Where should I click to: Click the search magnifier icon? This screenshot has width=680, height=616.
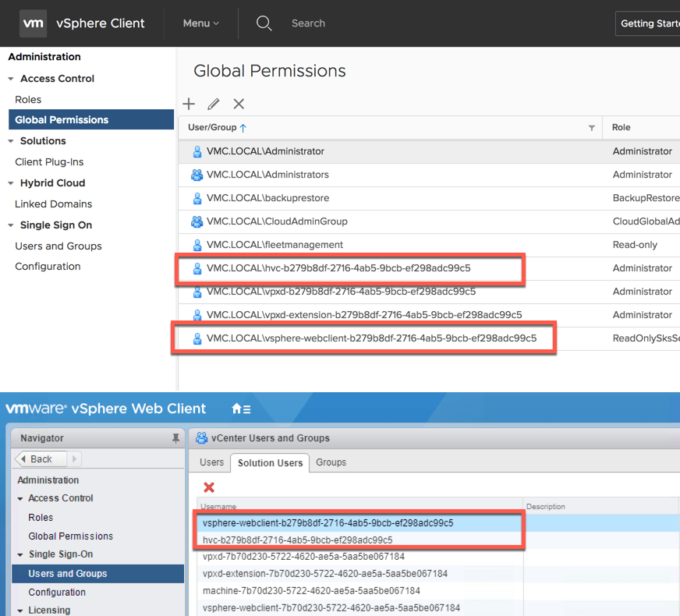click(x=264, y=23)
